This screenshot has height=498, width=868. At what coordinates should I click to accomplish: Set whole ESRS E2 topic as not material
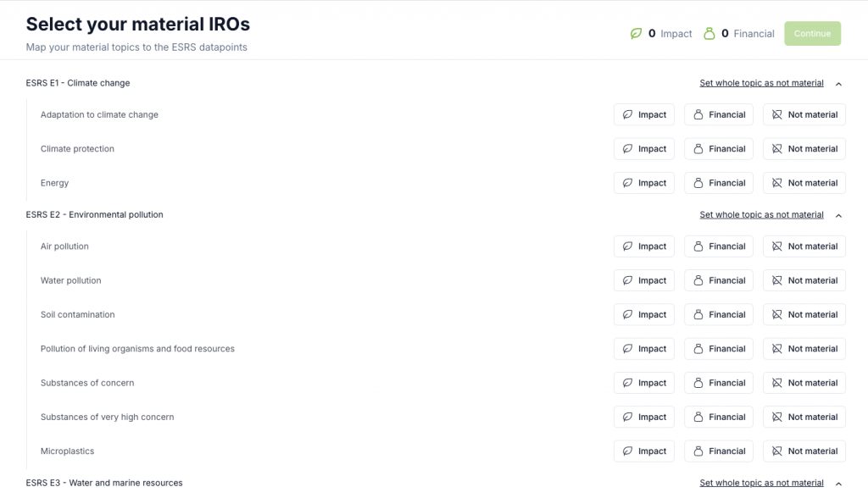[761, 214]
